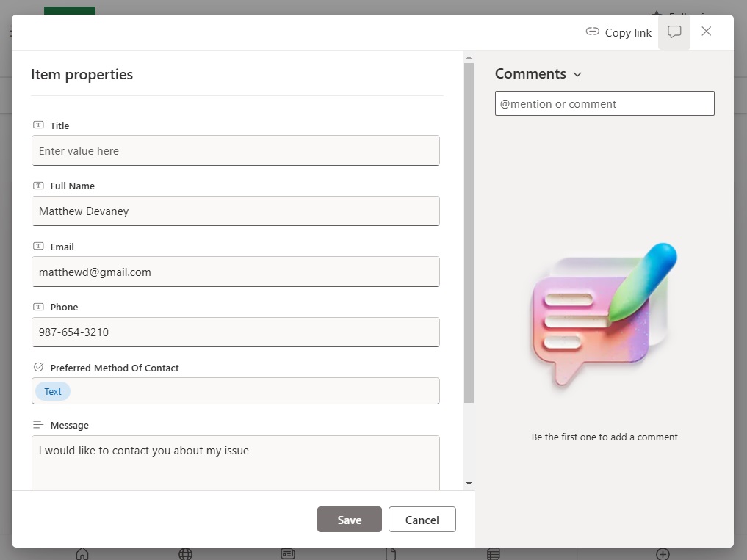747x560 pixels.
Task: Click the scrollbar up arrow of form
Action: click(469, 57)
